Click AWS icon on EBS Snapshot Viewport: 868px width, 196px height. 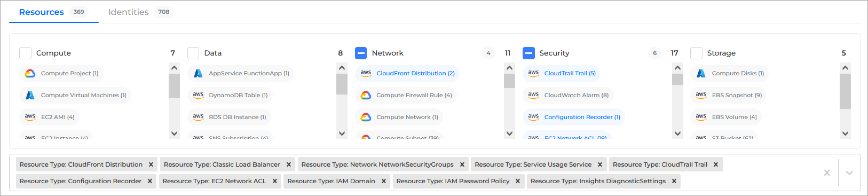[701, 95]
